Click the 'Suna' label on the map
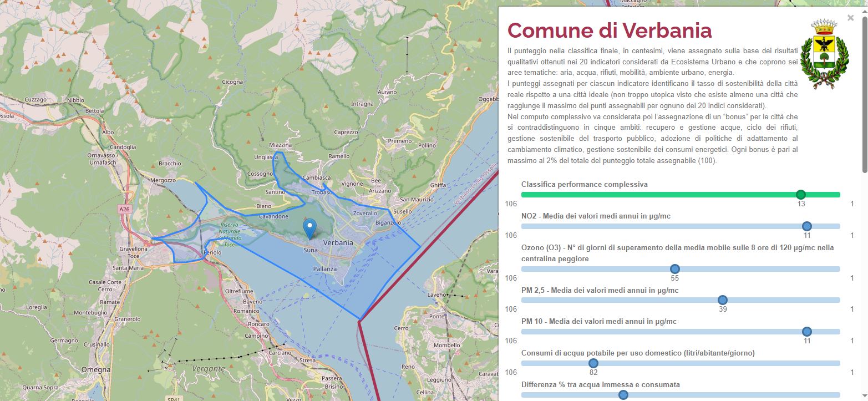The height and width of the screenshot is (401, 868). tap(311, 250)
